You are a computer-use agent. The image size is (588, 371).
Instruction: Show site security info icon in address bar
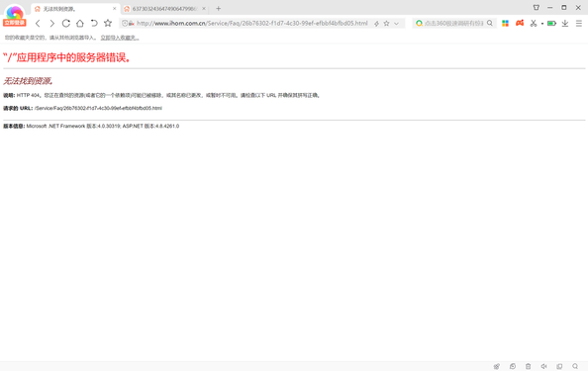click(126, 23)
